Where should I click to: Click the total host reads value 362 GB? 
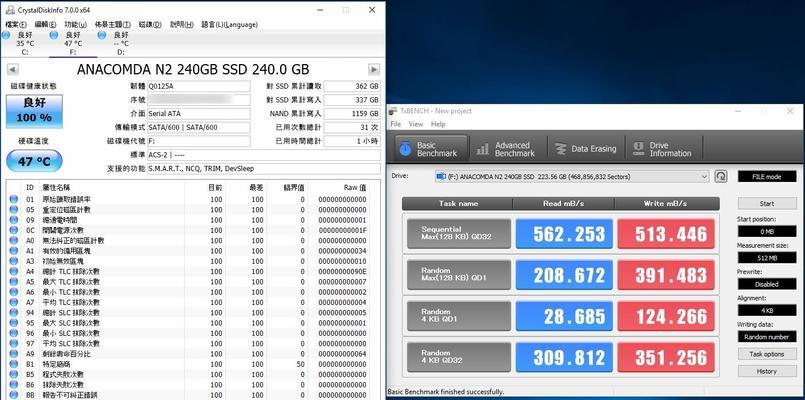click(352, 86)
